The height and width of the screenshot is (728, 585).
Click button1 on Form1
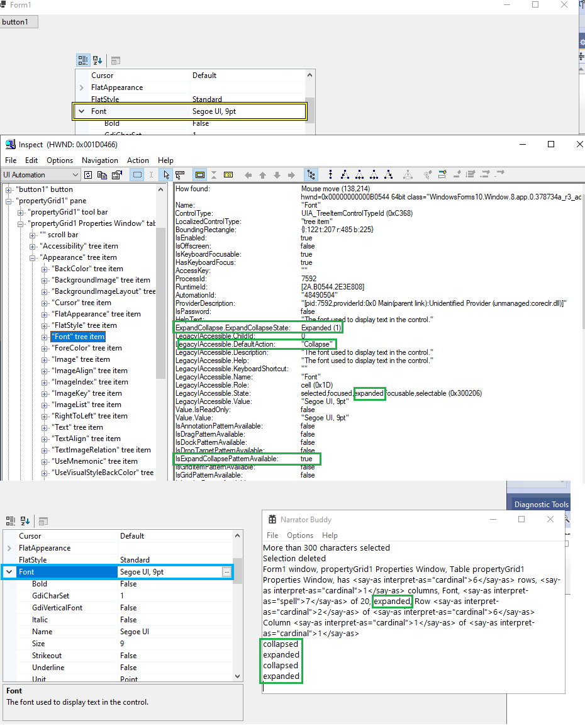pyautogui.click(x=19, y=21)
